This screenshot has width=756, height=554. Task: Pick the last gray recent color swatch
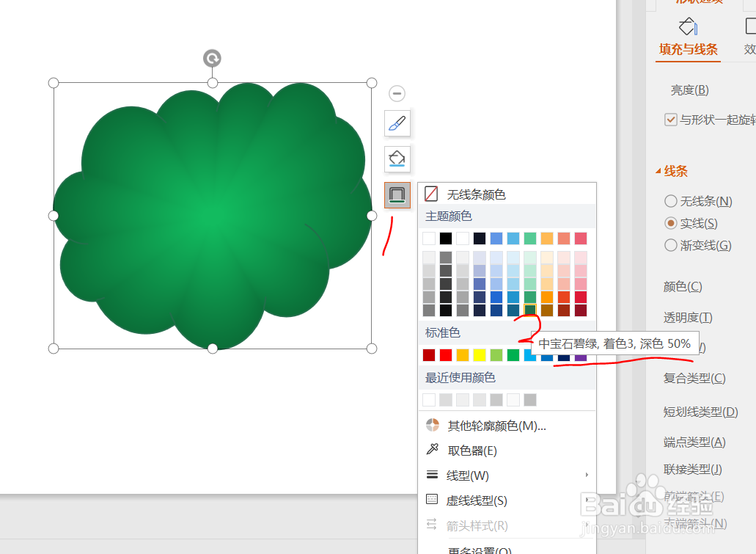pos(530,400)
